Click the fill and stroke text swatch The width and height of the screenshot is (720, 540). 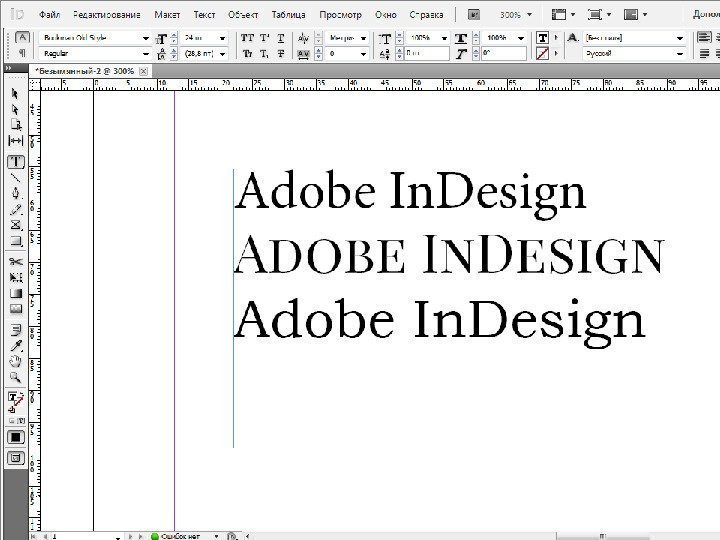(x=14, y=399)
